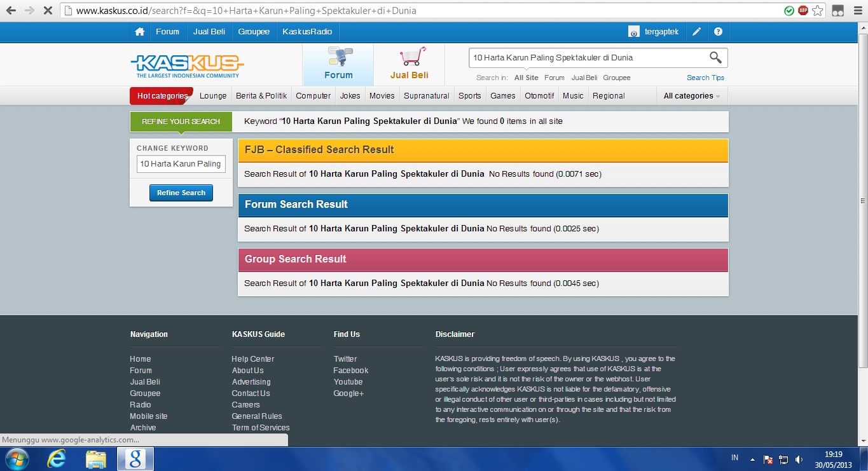Click the Kaskus home icon
The height and width of the screenshot is (471, 868).
click(x=140, y=32)
